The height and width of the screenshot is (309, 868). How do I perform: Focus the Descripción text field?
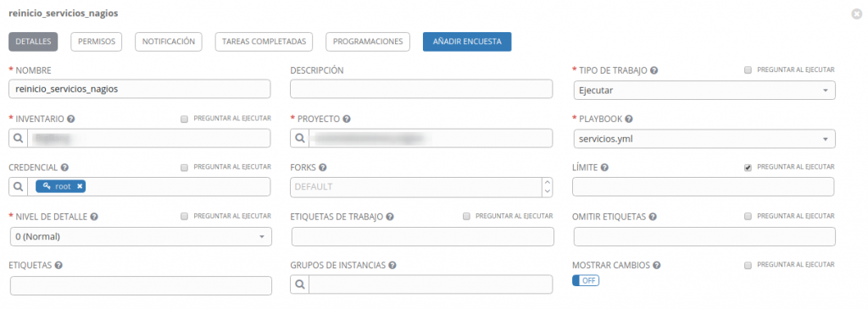click(421, 89)
